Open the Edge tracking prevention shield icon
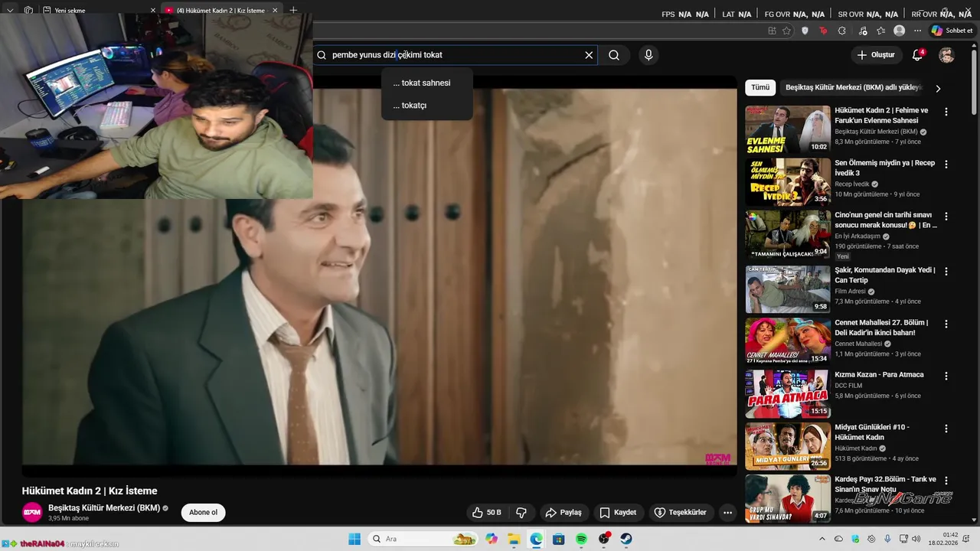This screenshot has height=551, width=980. coord(805,31)
